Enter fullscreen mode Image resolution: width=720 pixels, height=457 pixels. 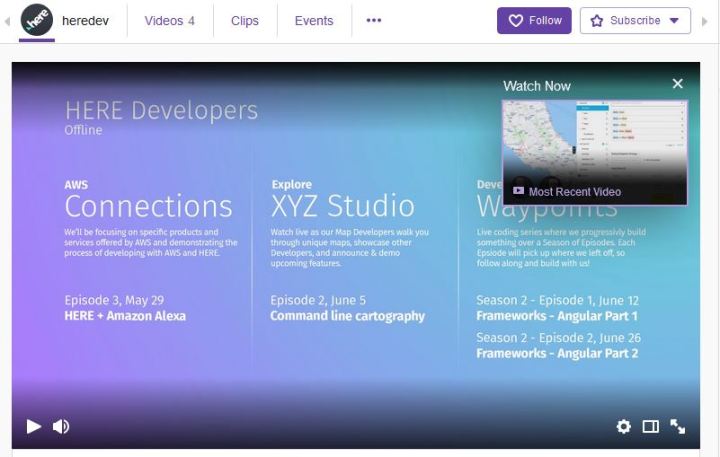click(677, 426)
